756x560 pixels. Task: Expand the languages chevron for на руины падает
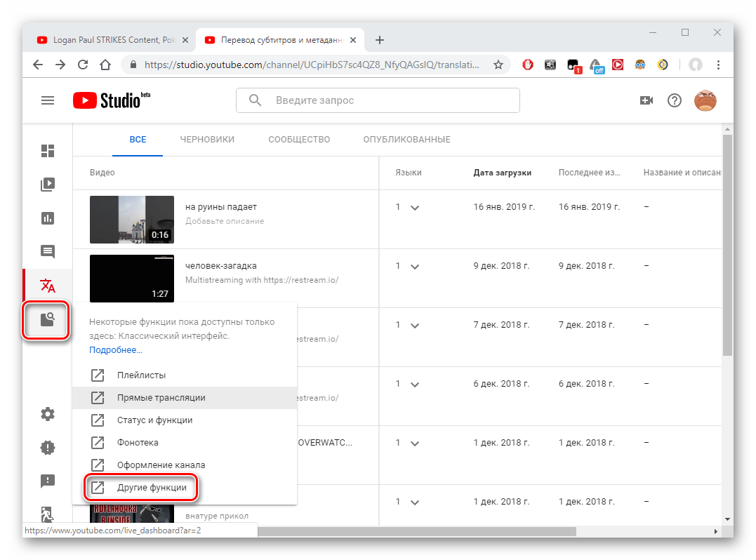(x=414, y=208)
